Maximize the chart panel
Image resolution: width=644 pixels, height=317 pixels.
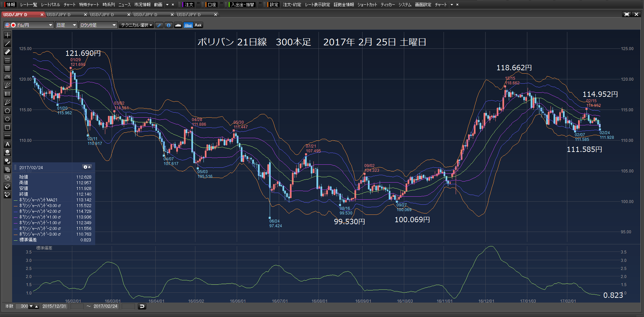(x=627, y=14)
